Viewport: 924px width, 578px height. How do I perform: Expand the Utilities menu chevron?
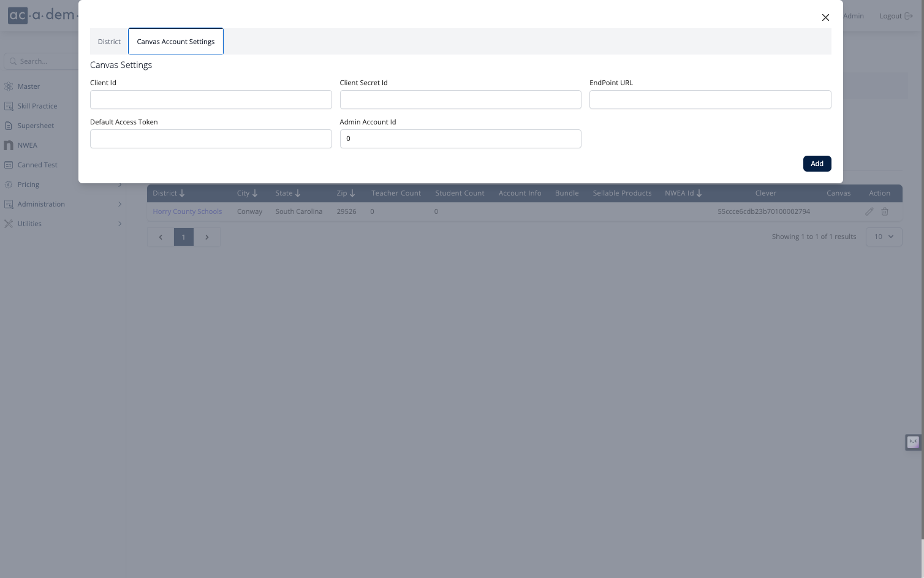(x=119, y=224)
